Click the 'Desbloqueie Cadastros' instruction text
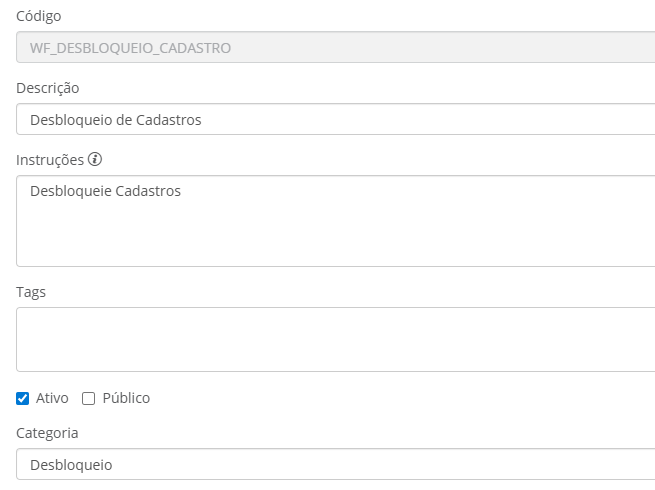 coord(105,191)
